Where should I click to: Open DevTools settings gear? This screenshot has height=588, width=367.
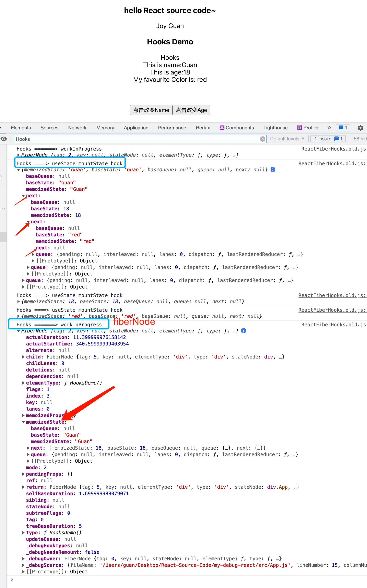pos(360,128)
